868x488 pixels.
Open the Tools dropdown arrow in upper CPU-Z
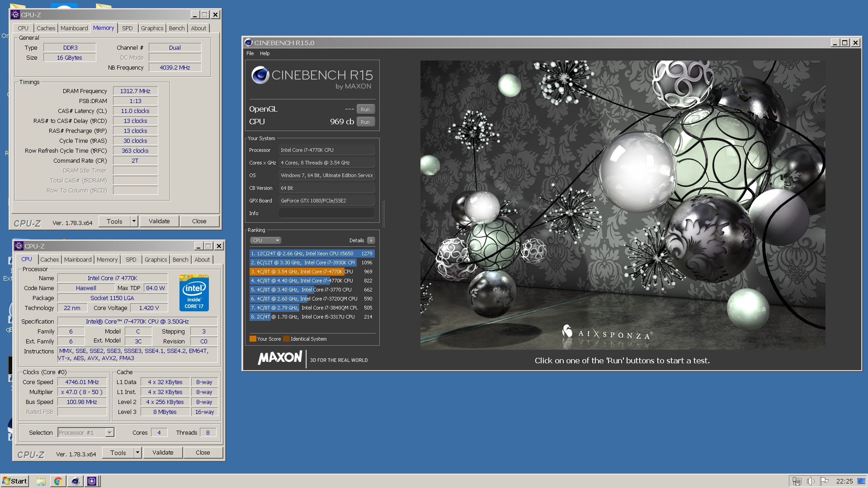pyautogui.click(x=134, y=221)
